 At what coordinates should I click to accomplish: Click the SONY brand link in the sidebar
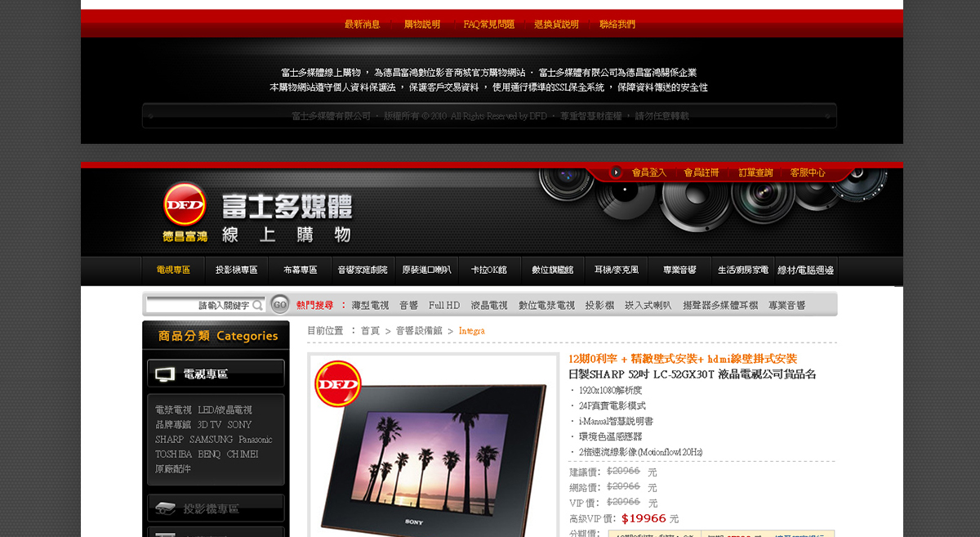pyautogui.click(x=239, y=425)
